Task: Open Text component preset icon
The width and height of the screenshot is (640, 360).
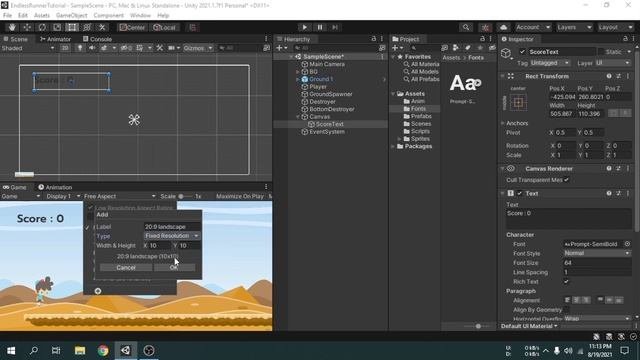Action: click(619, 193)
